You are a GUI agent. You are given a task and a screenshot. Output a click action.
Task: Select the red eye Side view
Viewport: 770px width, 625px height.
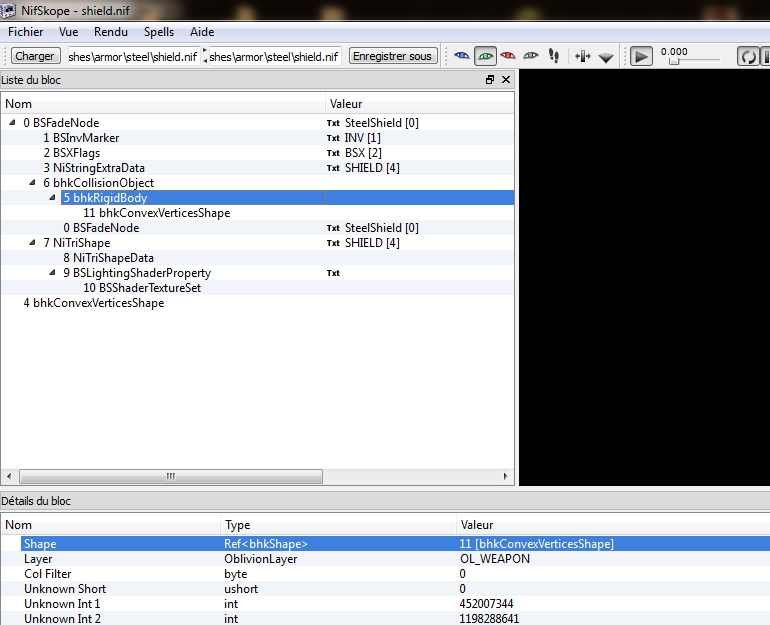click(x=508, y=56)
